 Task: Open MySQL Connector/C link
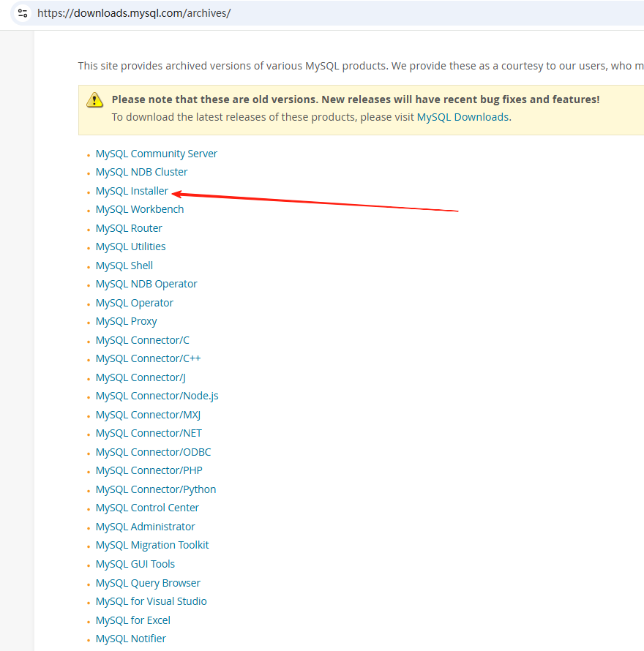tap(143, 340)
